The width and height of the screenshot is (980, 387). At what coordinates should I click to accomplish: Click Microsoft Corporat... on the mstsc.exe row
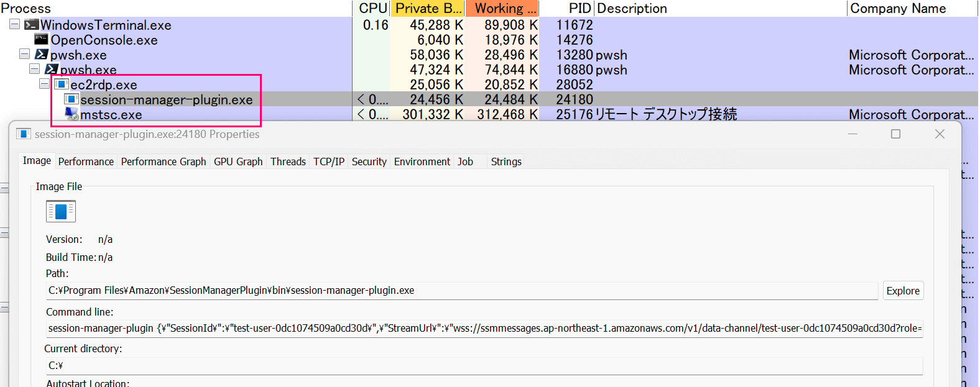[912, 114]
